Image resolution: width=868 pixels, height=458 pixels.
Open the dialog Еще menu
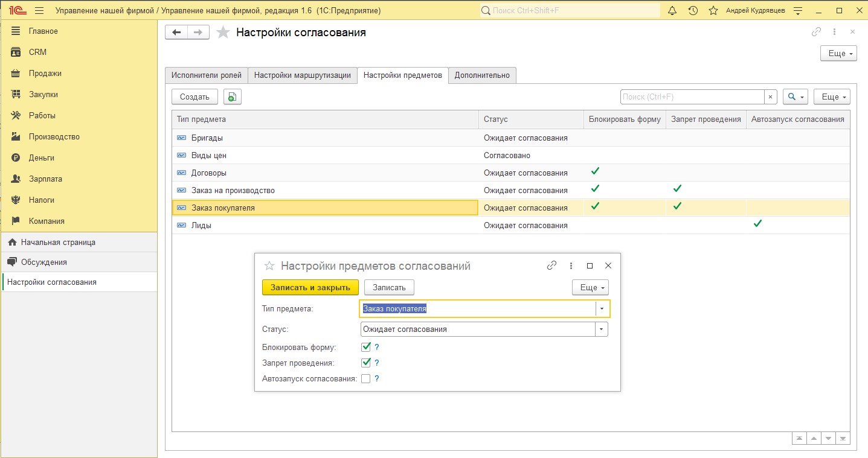pos(590,287)
